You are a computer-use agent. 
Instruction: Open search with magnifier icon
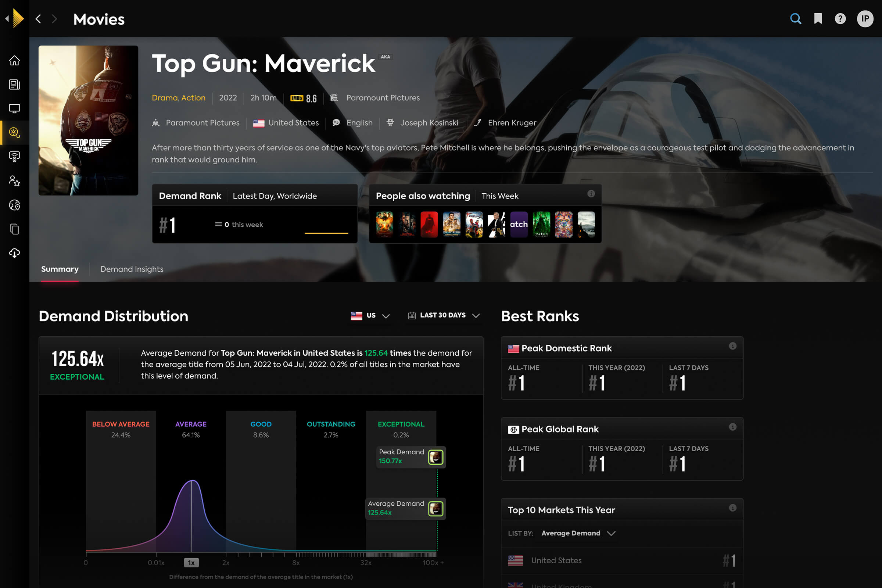[x=795, y=18]
